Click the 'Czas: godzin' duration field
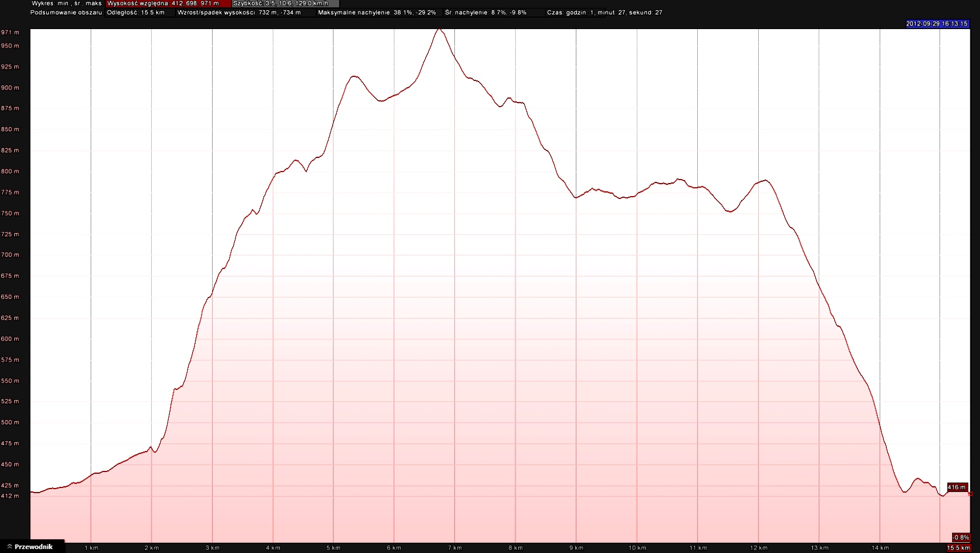The height and width of the screenshot is (553, 980). (604, 13)
